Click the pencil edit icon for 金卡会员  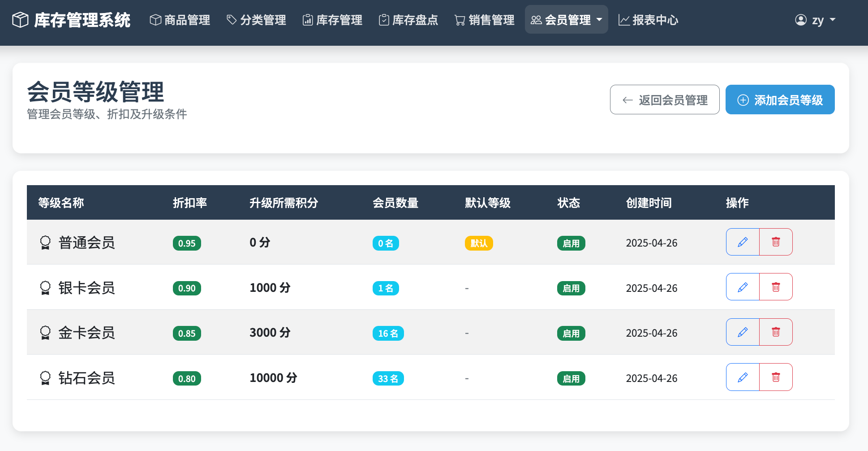[x=743, y=332]
